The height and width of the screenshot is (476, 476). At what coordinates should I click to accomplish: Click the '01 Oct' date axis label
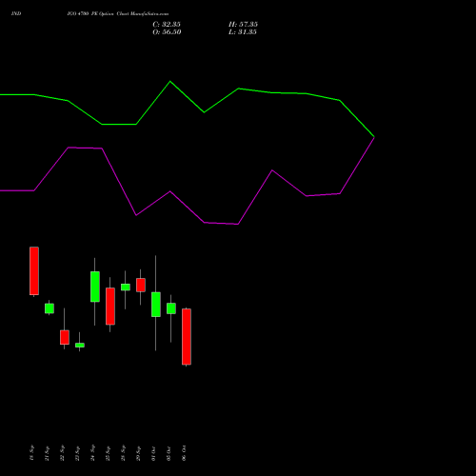coord(153,453)
